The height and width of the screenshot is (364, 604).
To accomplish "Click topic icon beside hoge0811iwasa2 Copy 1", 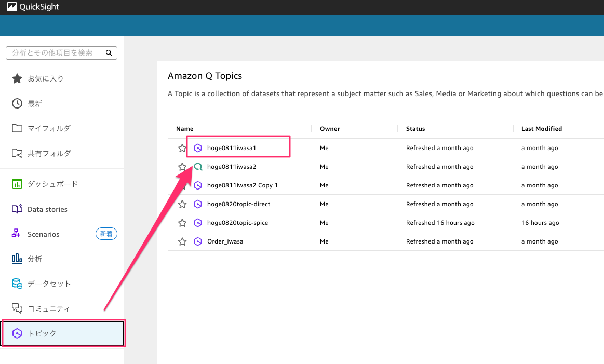I will (197, 185).
